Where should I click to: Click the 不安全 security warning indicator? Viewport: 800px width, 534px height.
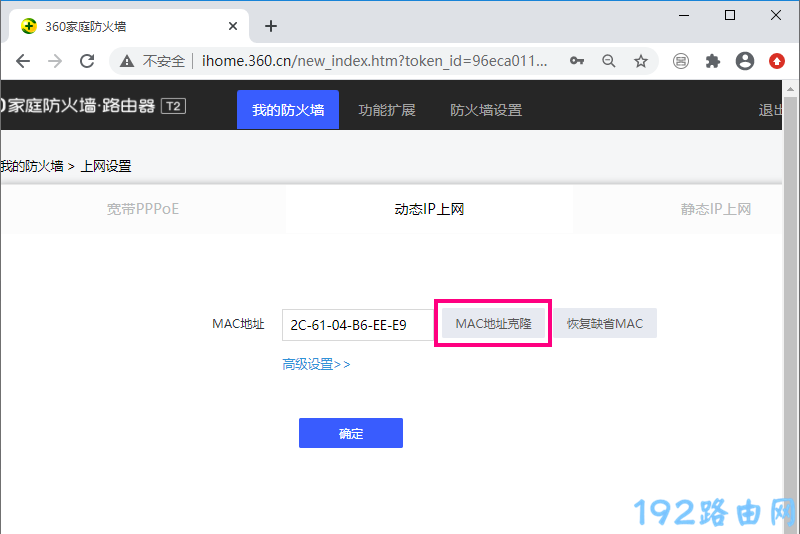(153, 61)
